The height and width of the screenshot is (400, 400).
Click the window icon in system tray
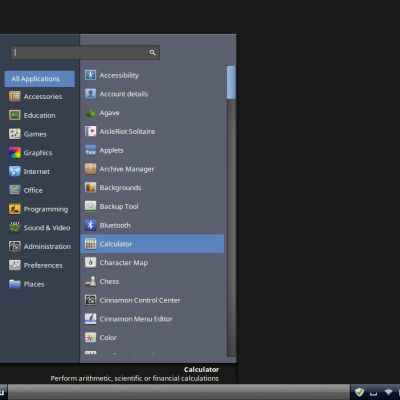(x=374, y=393)
